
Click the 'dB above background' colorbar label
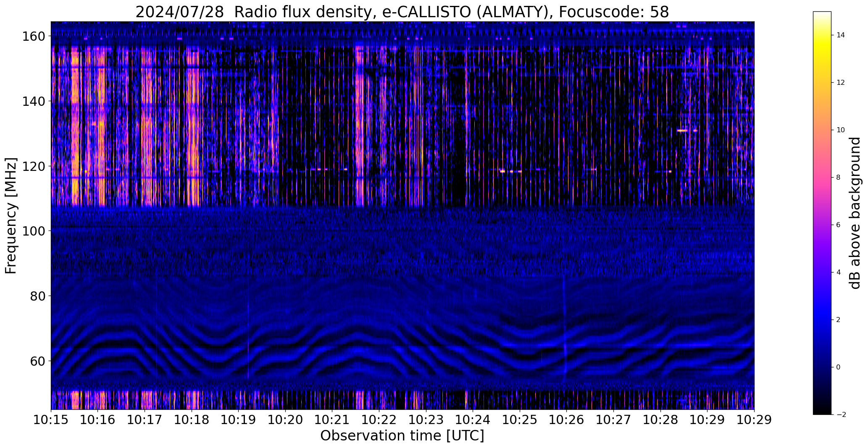pos(855,213)
